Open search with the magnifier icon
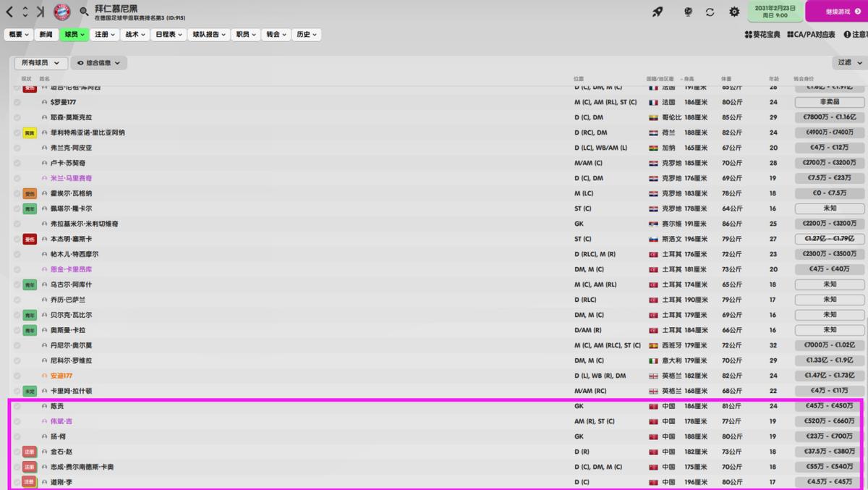 84,12
